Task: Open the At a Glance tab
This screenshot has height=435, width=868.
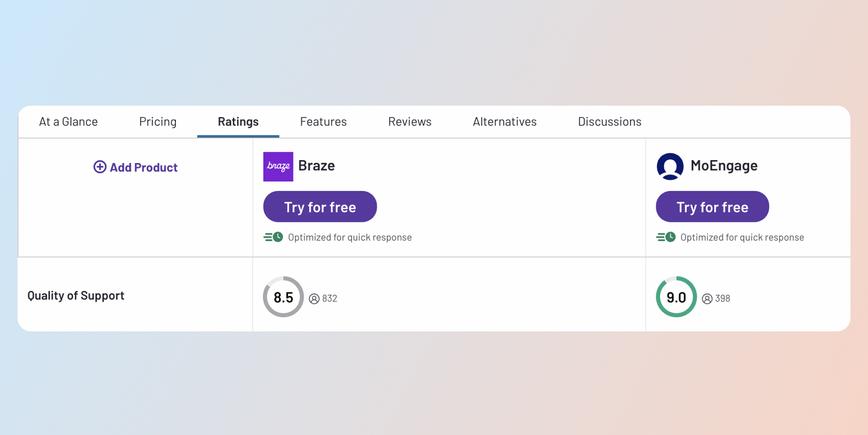Action: 68,122
